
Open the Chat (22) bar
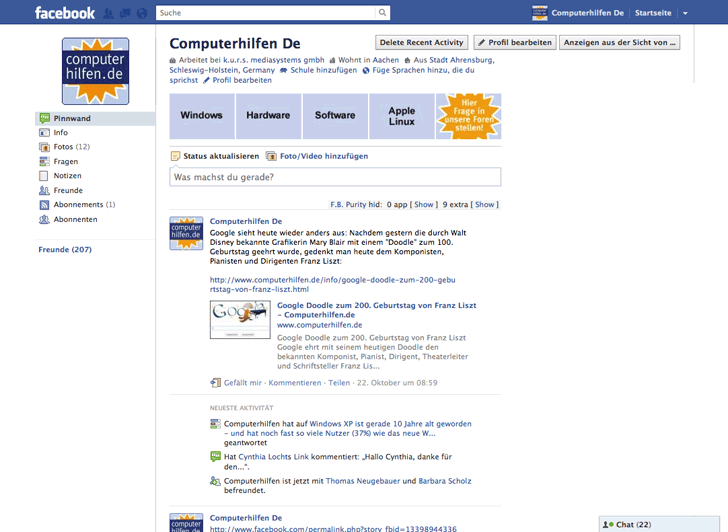[x=659, y=524]
